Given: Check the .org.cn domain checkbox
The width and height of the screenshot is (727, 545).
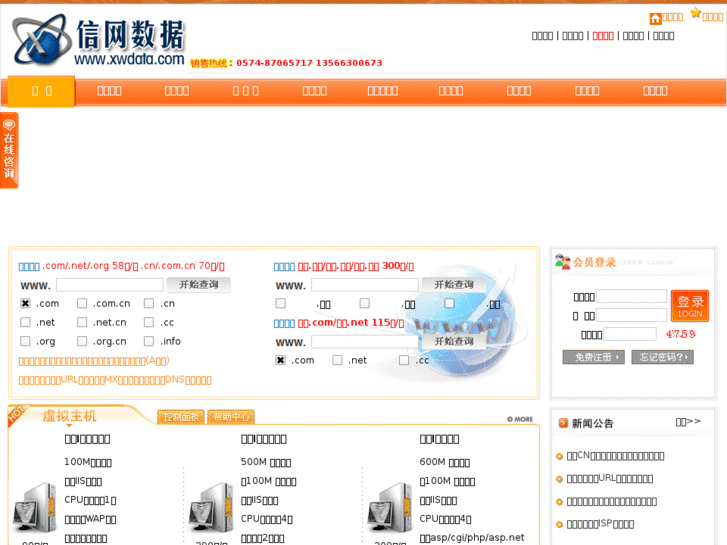Looking at the screenshot, I should pos(82,341).
